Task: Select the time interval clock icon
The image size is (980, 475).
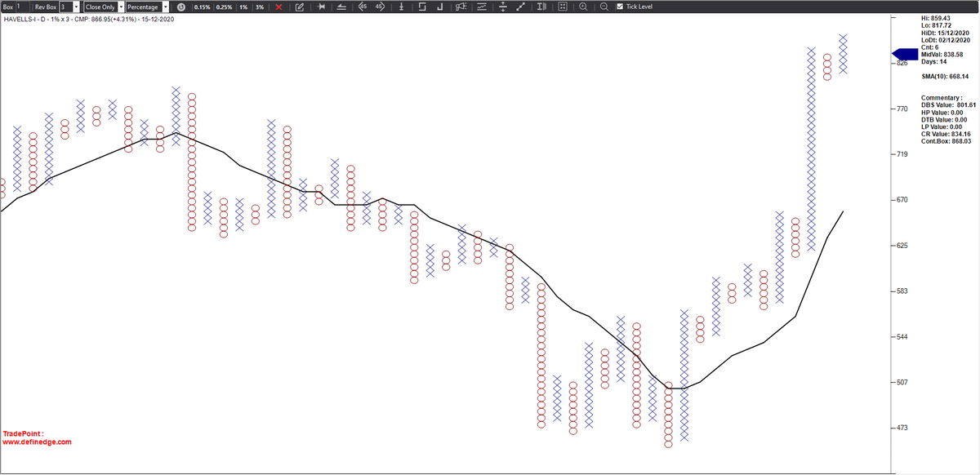Action: [181, 7]
